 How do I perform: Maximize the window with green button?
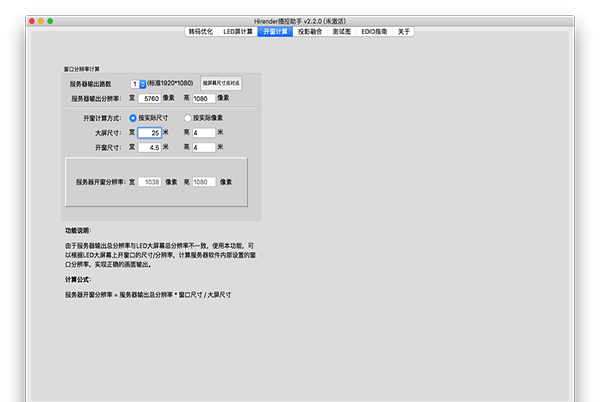50,21
